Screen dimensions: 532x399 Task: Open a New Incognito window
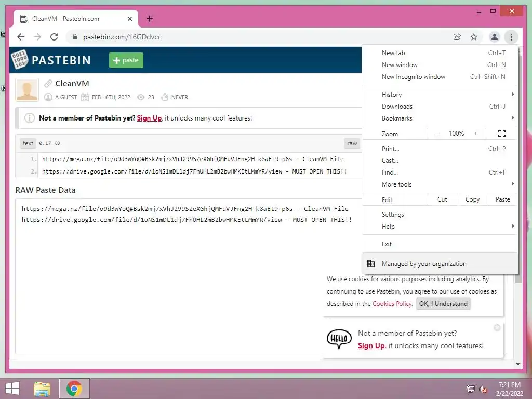440,77
